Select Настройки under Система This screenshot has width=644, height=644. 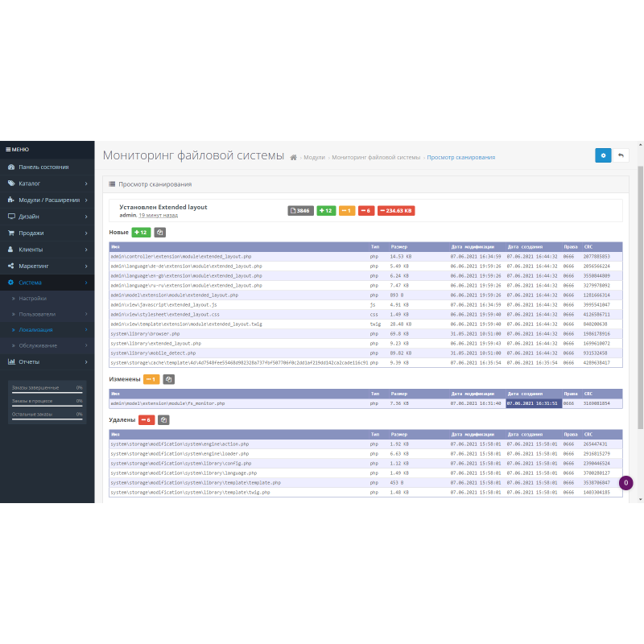[33, 299]
